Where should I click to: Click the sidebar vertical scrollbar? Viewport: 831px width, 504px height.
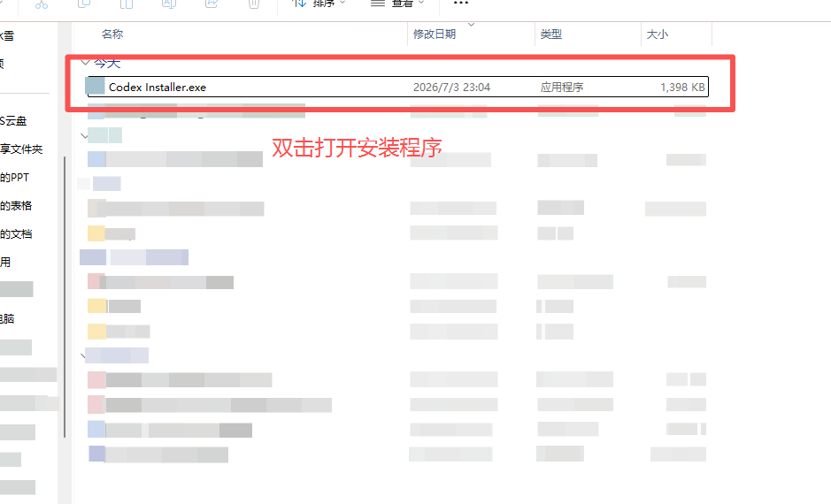click(x=65, y=296)
